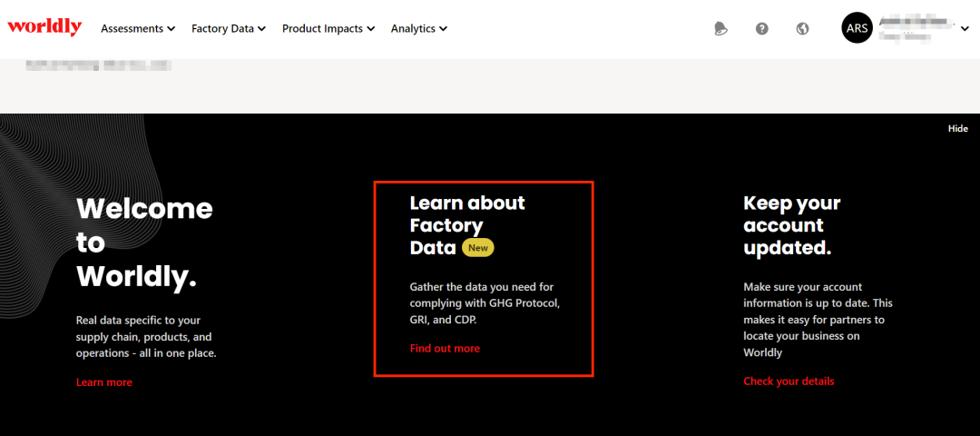
Task: Open the Product Impacts menu
Action: 328,28
